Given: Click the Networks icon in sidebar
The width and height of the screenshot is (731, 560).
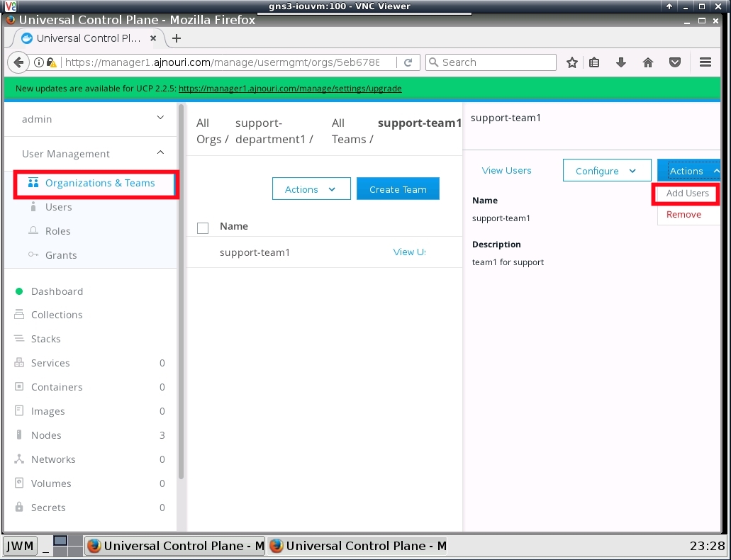Looking at the screenshot, I should pyautogui.click(x=19, y=459).
